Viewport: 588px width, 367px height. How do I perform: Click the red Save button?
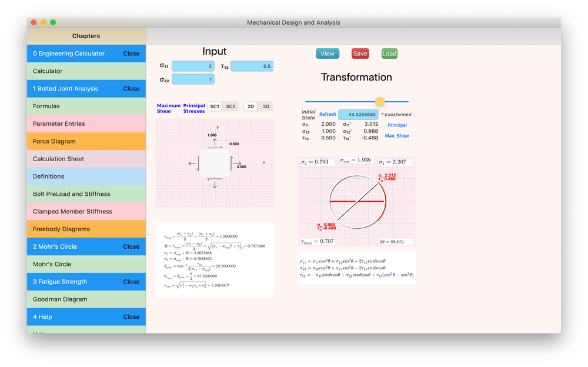(360, 54)
